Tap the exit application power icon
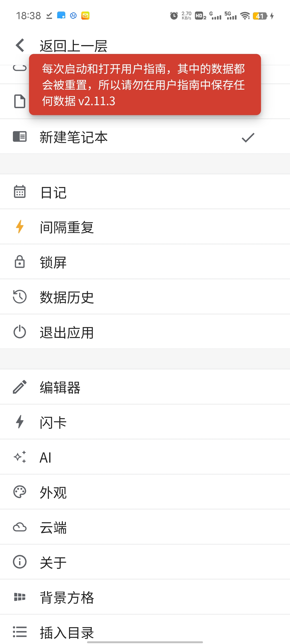Viewport: 290px width, 644px height. [20, 332]
